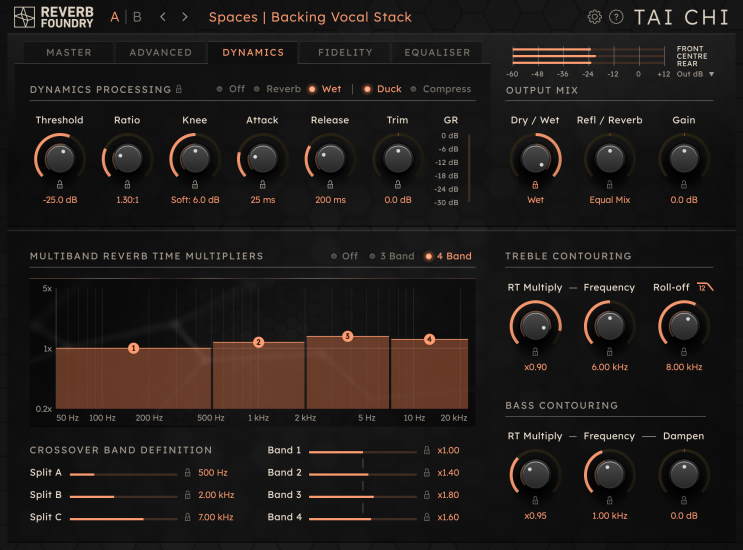This screenshot has width=743, height=550.
Task: Unlock the Dry / Wet knob lock
Action: pyautogui.click(x=535, y=184)
